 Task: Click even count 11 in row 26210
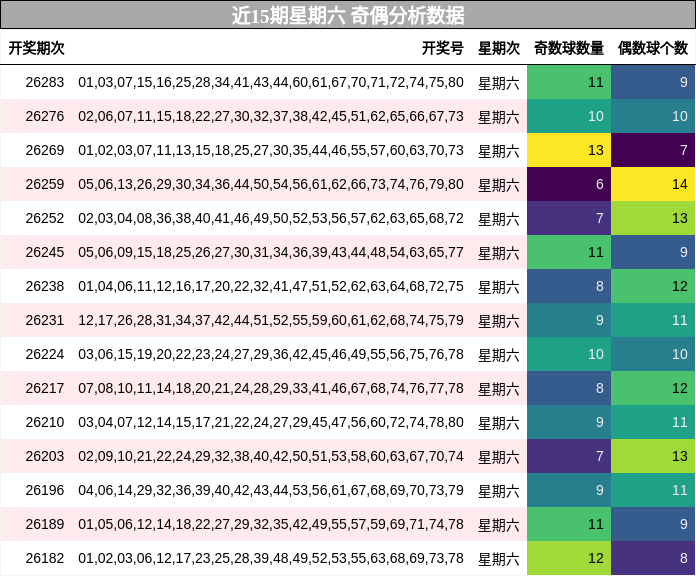[653, 422]
